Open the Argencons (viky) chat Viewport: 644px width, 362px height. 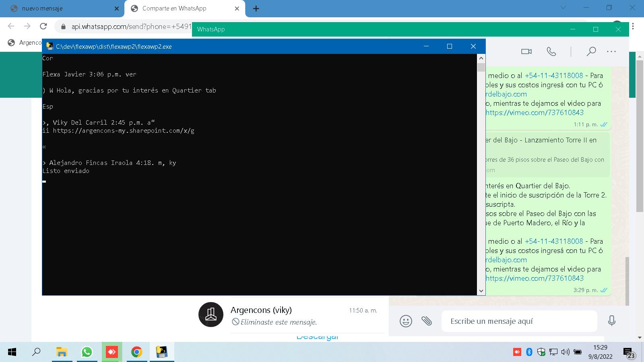click(x=291, y=315)
